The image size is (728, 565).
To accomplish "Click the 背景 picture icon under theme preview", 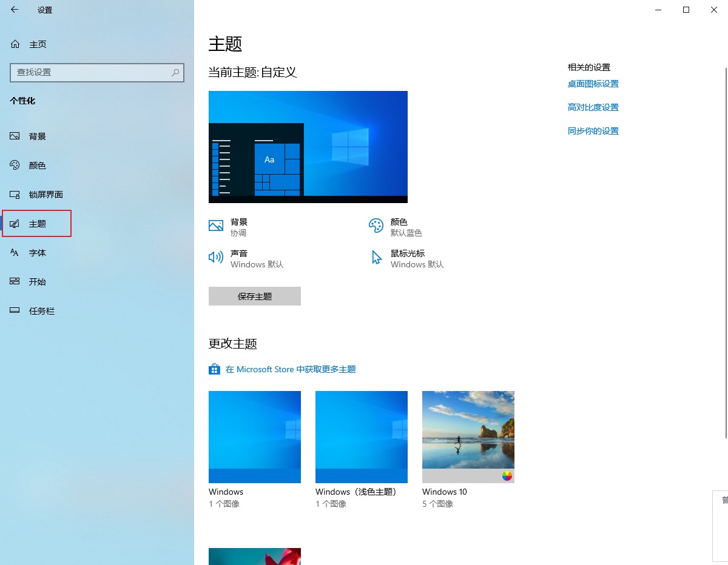I will [216, 226].
